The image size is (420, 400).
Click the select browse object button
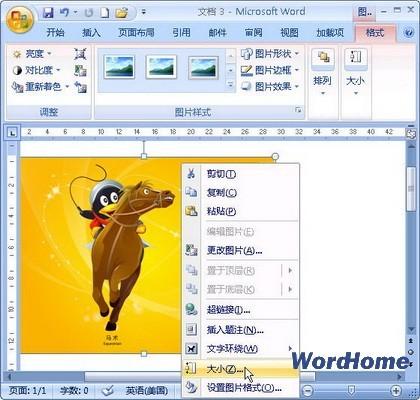pos(411,352)
